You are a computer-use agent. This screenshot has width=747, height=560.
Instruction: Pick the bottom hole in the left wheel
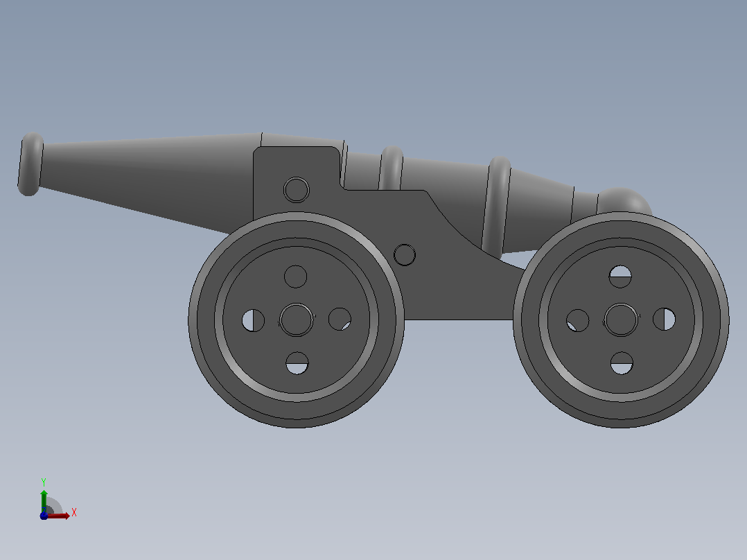297,364
